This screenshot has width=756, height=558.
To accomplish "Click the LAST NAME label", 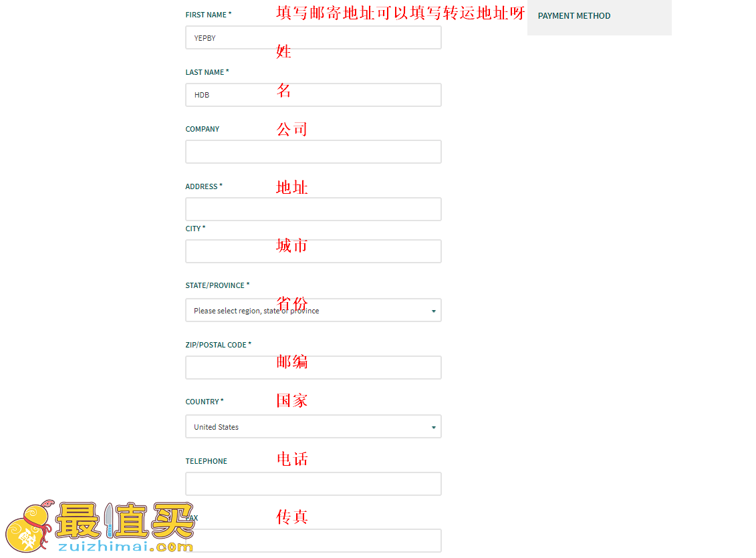I will [207, 72].
